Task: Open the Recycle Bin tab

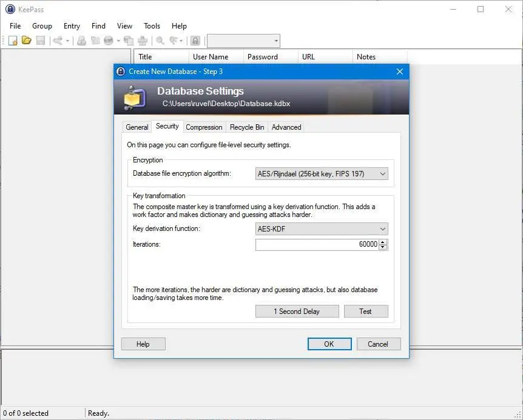Action: coord(247,127)
